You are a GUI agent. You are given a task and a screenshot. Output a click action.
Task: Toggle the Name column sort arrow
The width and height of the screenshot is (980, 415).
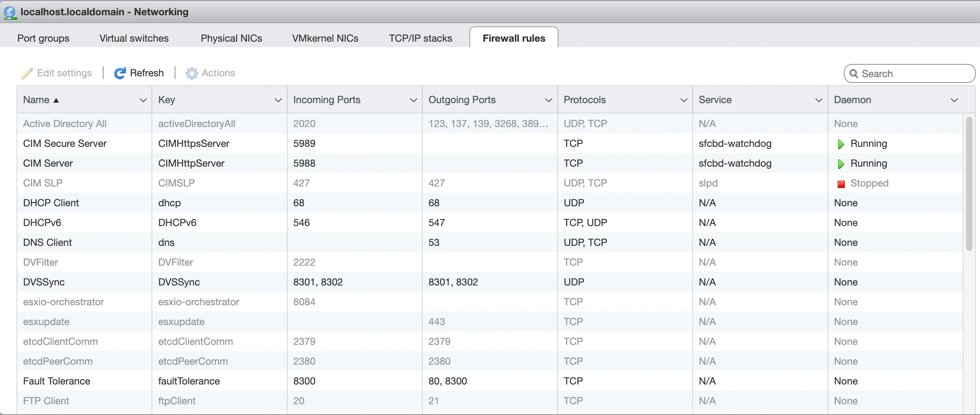[x=56, y=100]
